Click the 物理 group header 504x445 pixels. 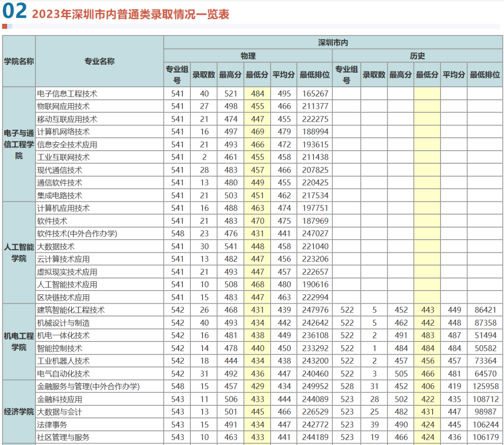[248, 56]
